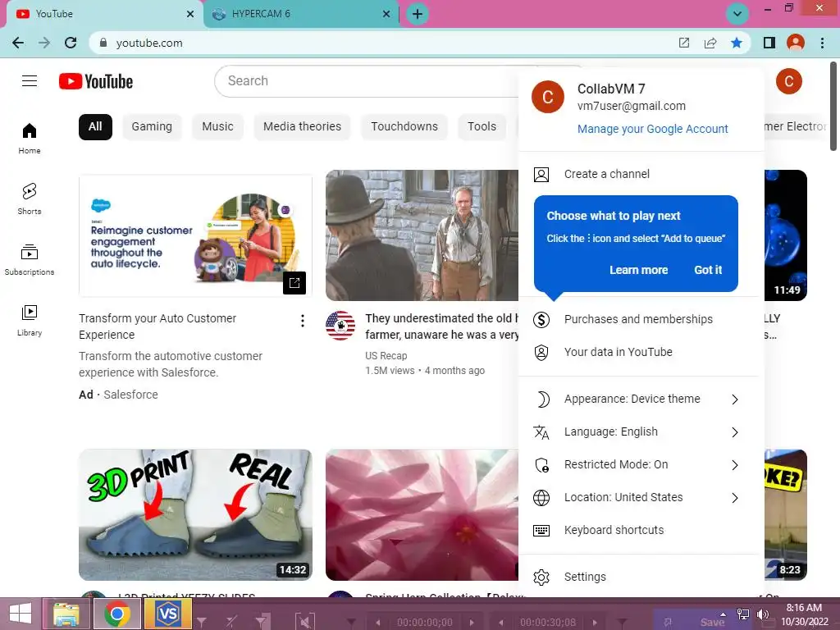Screen dimensions: 840x630
Task: Open Your data in YouTube
Action: click(641, 352)
